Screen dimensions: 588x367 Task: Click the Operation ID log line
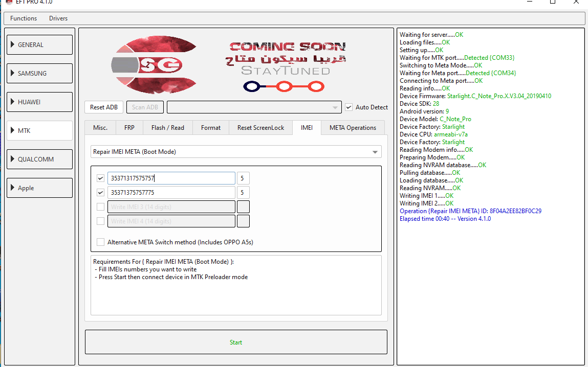[x=470, y=211]
